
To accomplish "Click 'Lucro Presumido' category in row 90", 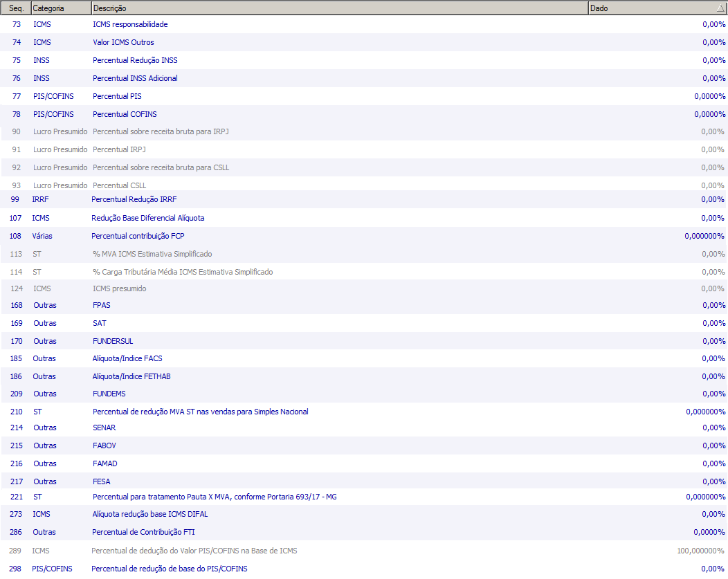I will [60, 131].
